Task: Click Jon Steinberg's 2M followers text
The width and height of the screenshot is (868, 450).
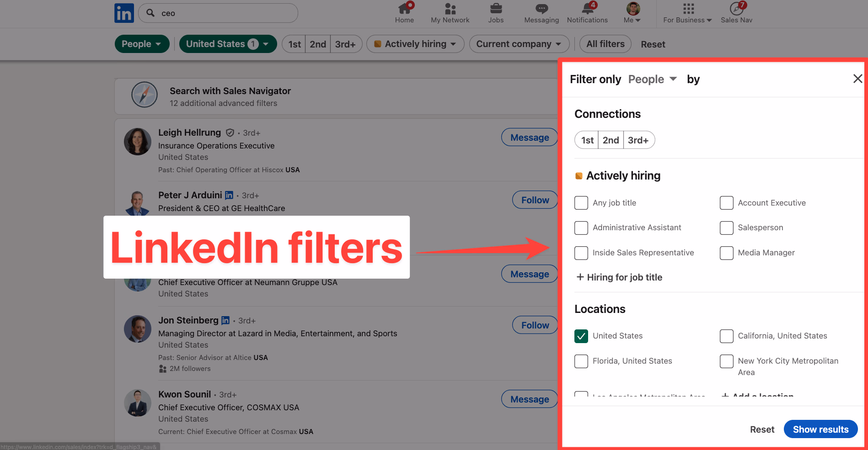Action: tap(190, 369)
